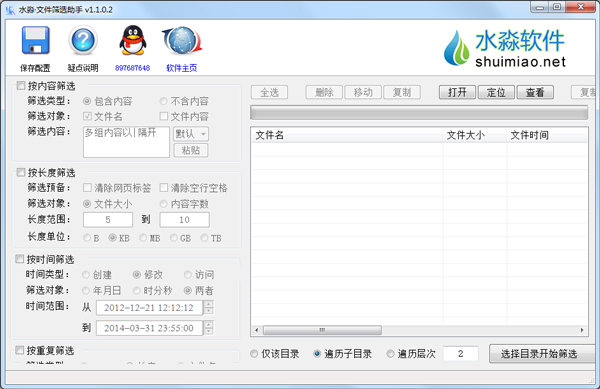This screenshot has width=600, height=389.
Task: Select the GB length unit
Action: pos(174,238)
